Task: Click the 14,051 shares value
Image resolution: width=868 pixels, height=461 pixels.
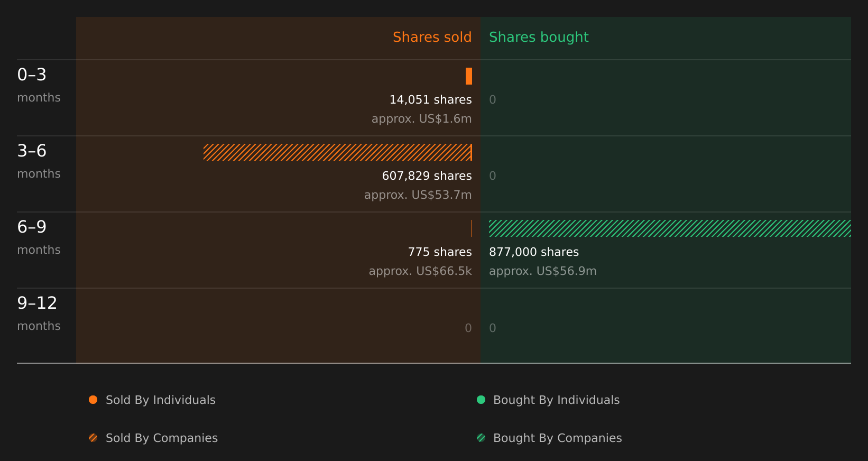Action: coord(430,100)
